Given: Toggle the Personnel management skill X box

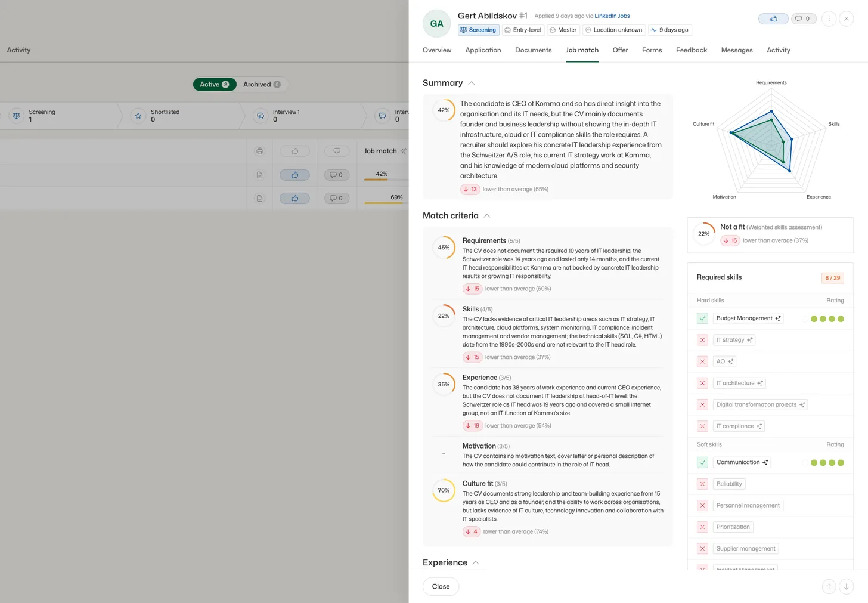Looking at the screenshot, I should click(x=702, y=505).
